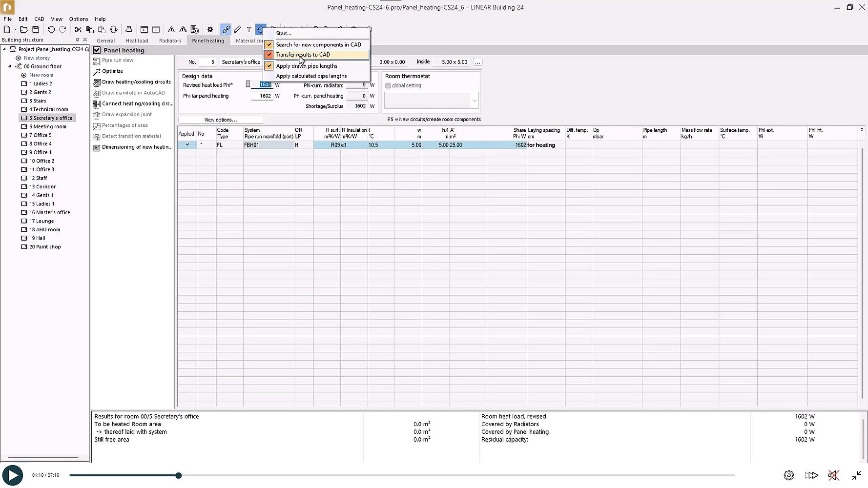Select 'Transfer results to CAD' menu entry
The image size is (868, 488).
click(303, 55)
